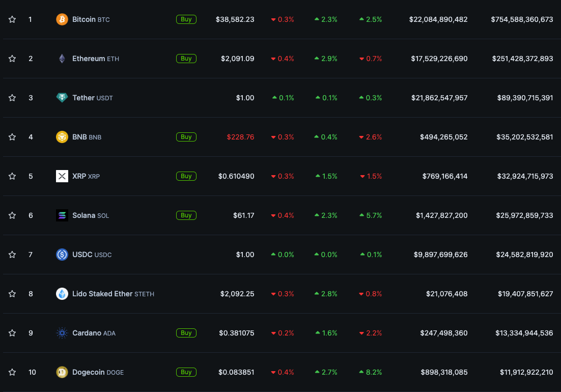Viewport: 561px width, 392px height.
Task: Click BNB price $228.76
Action: point(240,137)
